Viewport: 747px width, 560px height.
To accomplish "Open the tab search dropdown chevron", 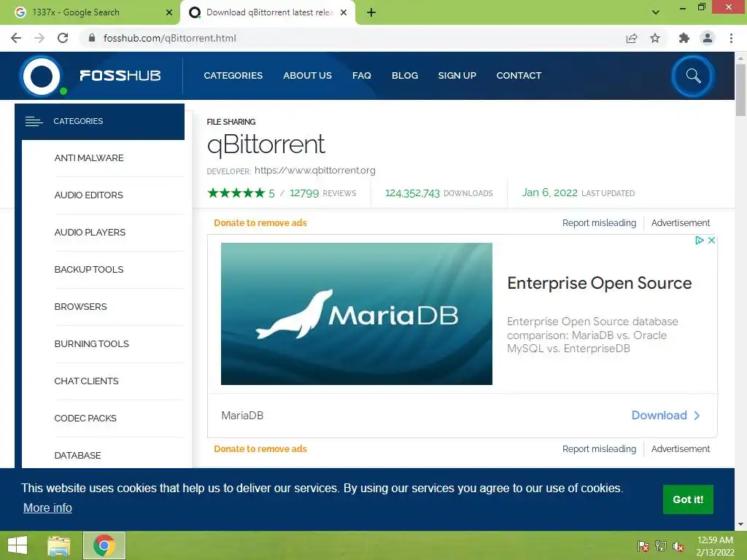I will pyautogui.click(x=656, y=12).
